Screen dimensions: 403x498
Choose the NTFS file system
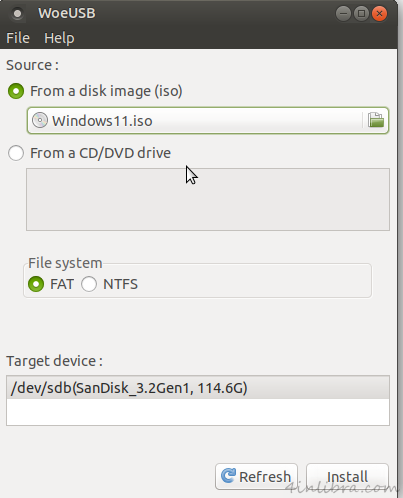89,284
